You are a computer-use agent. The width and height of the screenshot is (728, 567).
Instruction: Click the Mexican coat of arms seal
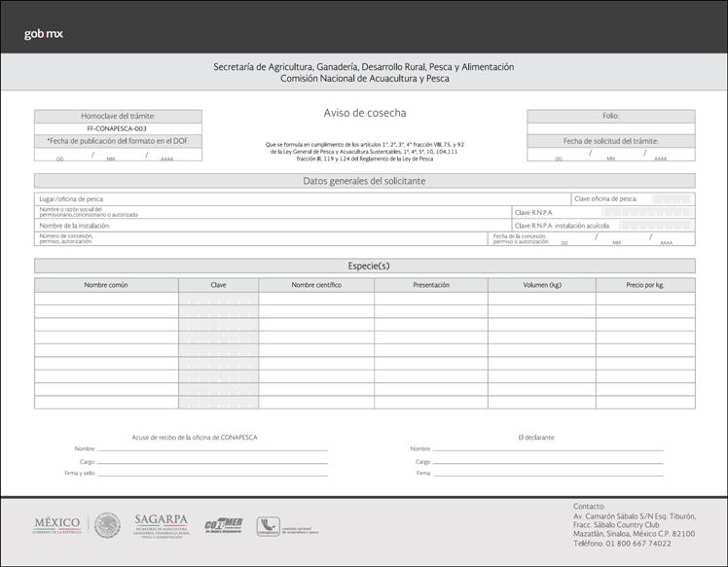point(107,525)
